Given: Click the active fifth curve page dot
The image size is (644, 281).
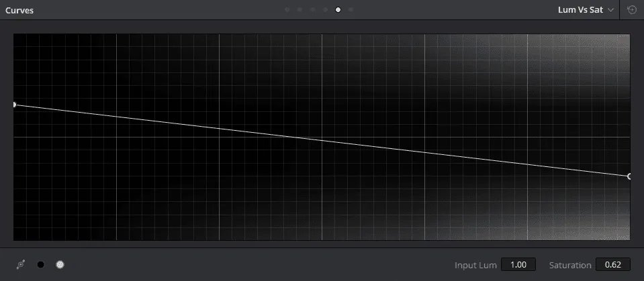Looking at the screenshot, I should (338, 10).
